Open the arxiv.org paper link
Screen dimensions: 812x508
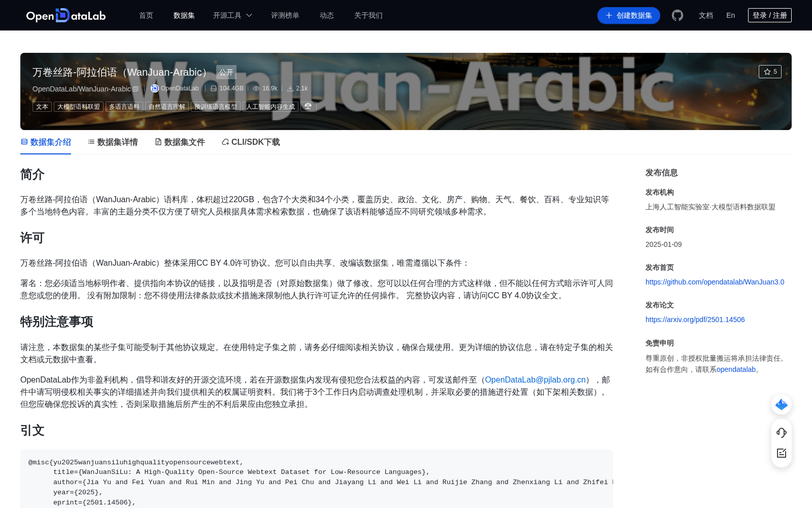pos(695,320)
